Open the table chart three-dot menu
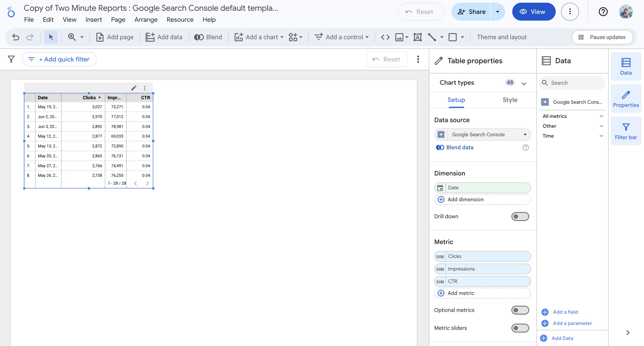Screen dimensions: 644x346 coord(145,88)
